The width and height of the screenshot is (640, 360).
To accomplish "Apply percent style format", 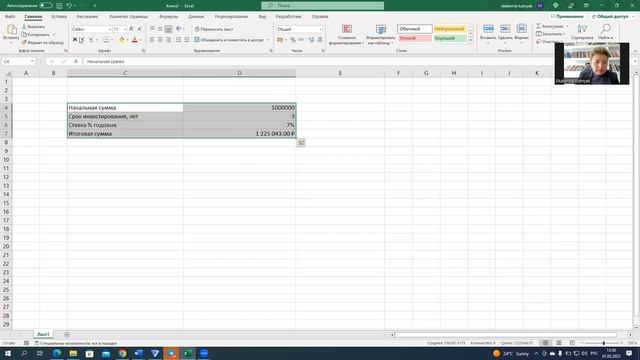I will [x=293, y=40].
